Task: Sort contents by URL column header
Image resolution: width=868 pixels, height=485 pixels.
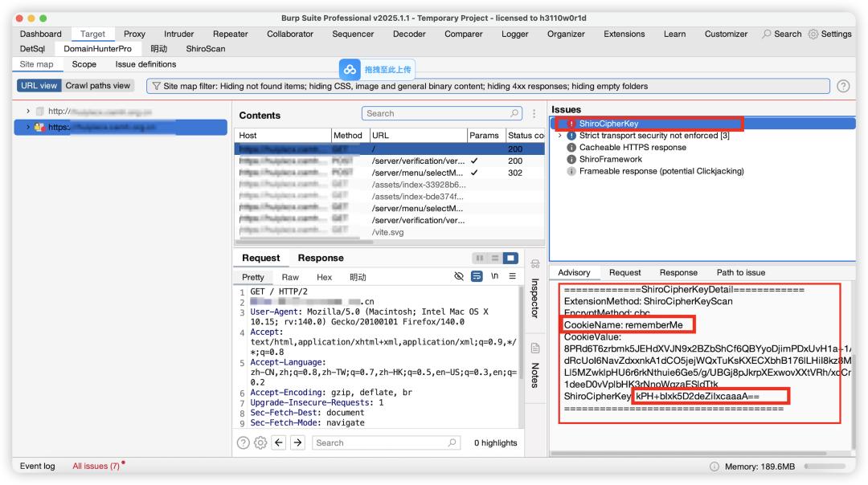Action: click(419, 136)
